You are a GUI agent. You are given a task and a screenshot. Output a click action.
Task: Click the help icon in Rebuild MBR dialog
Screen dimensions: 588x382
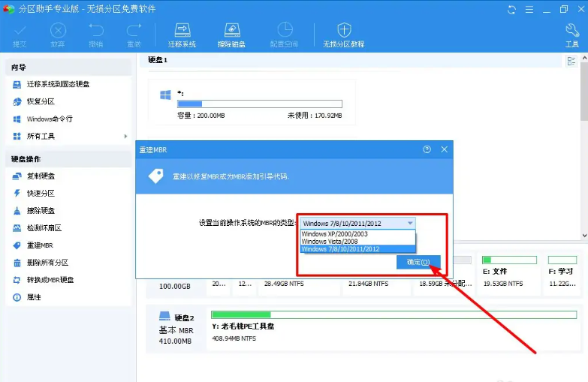(x=427, y=149)
